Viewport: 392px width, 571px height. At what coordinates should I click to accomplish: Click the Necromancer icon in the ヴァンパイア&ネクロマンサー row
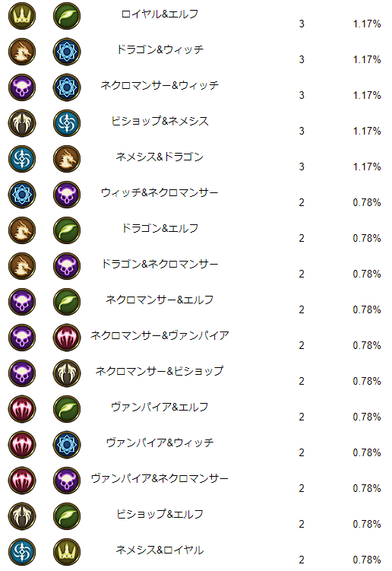[x=67, y=480]
